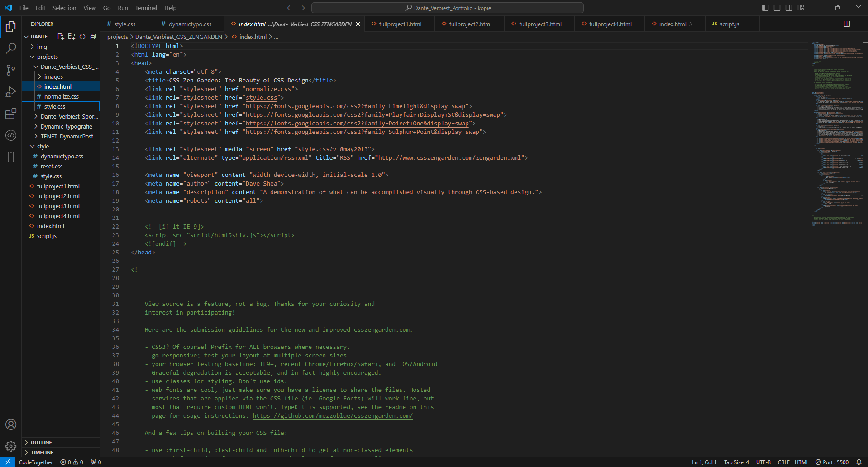Toggle the Primary Side Bar
868x467 pixels.
[765, 8]
